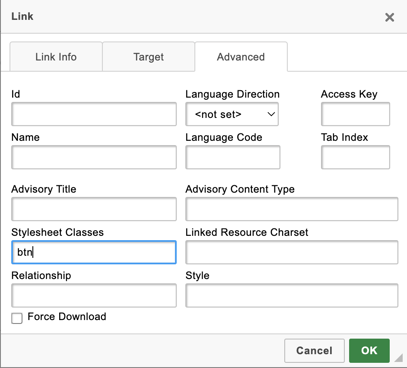Select the Advanced tab

241,57
